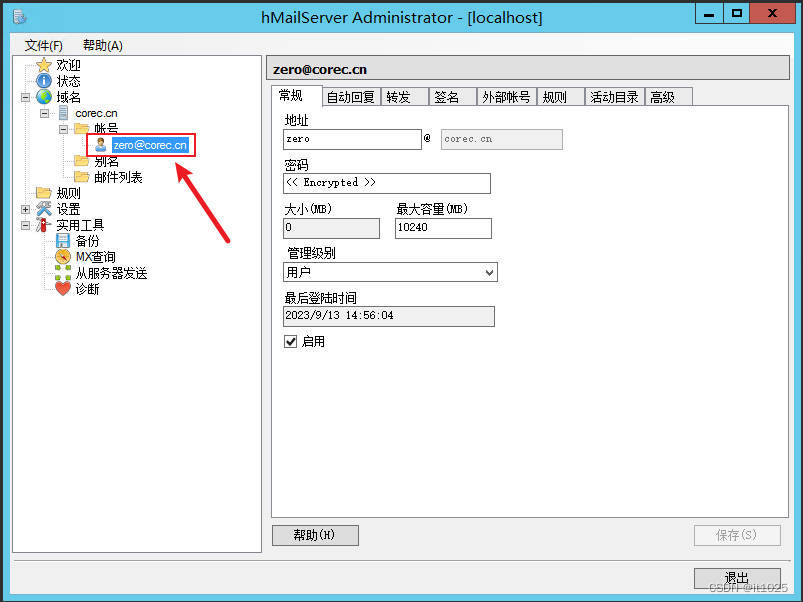This screenshot has width=803, height=602.
Task: Select 诊断 in the tree
Action: coord(88,289)
